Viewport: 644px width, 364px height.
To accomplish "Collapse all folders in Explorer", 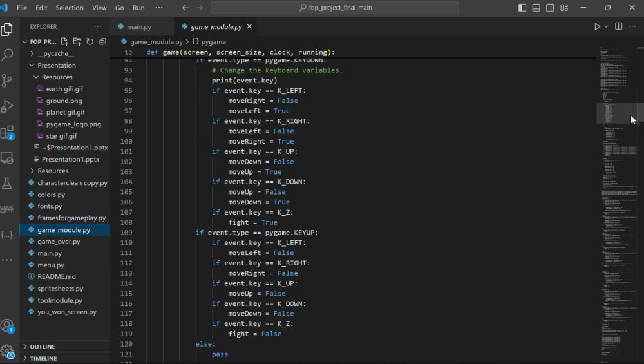I will click(102, 41).
